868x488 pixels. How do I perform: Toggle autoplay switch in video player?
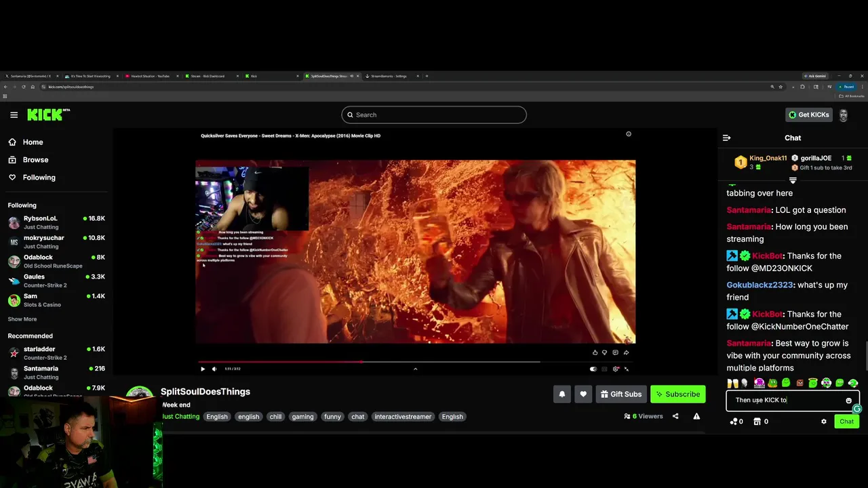click(x=593, y=369)
